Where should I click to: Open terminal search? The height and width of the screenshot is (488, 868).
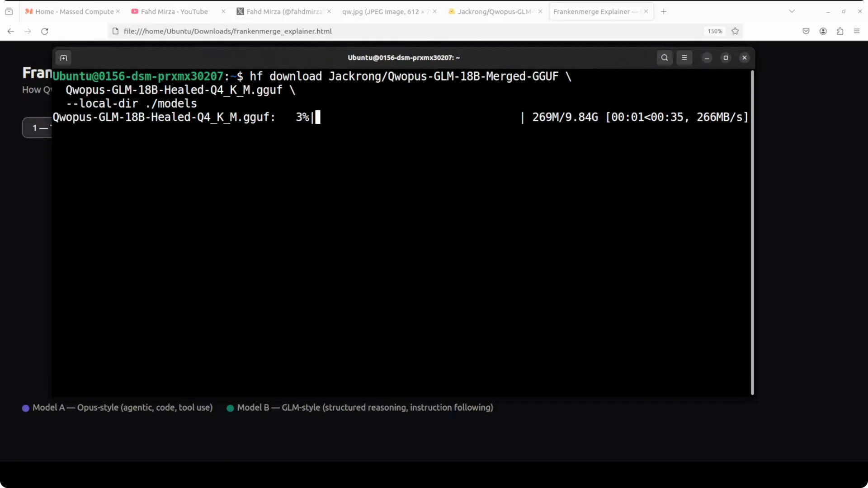point(665,58)
